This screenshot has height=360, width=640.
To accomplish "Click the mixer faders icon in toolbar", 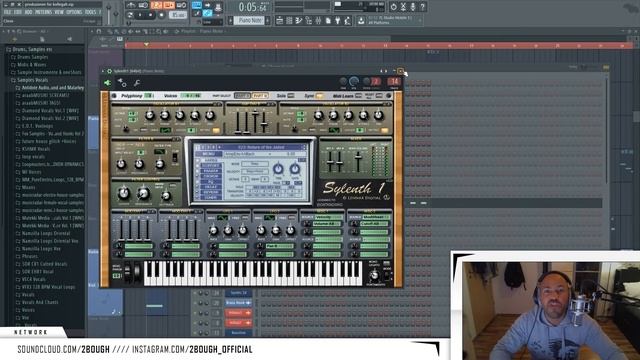I will pyautogui.click(x=318, y=20).
